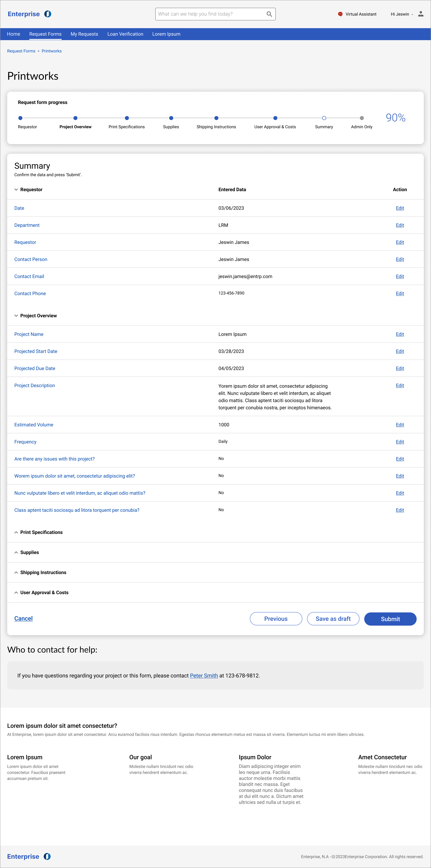Click the search magnifier icon

[269, 14]
